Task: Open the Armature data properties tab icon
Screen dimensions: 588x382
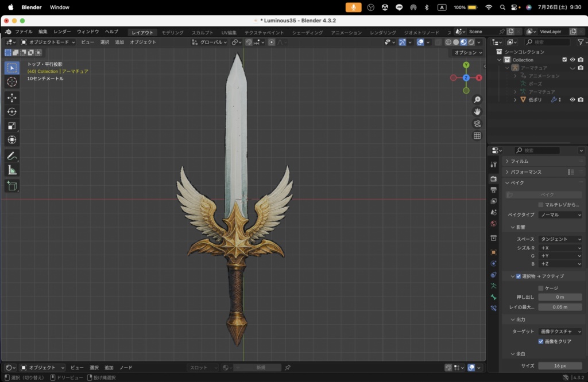Action: (x=493, y=286)
